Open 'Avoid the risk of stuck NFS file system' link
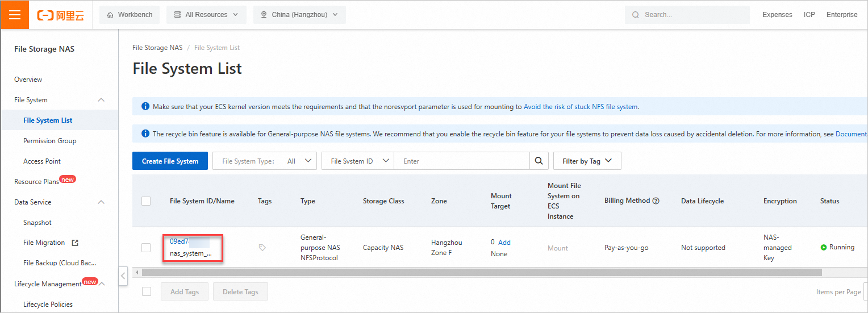Image resolution: width=868 pixels, height=313 pixels. (x=581, y=106)
